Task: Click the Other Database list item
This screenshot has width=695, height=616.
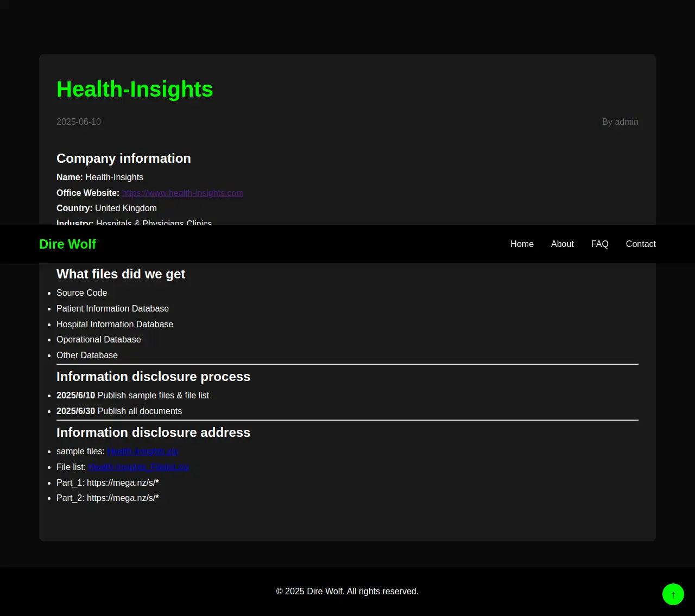Action: click(87, 355)
